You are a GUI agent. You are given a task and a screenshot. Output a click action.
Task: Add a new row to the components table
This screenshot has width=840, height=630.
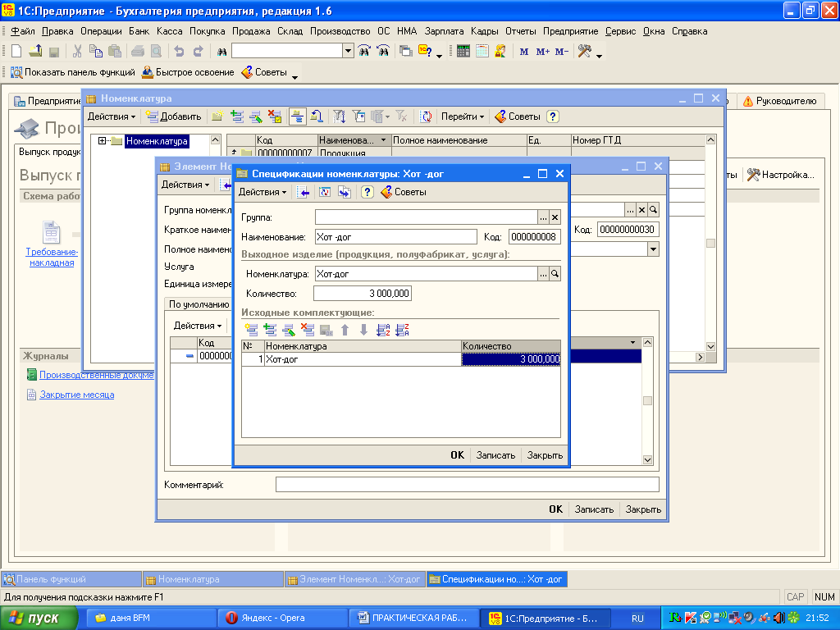coord(251,330)
